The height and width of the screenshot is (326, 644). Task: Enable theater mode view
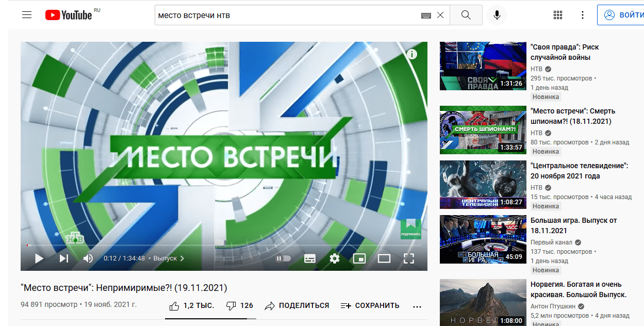pos(384,258)
